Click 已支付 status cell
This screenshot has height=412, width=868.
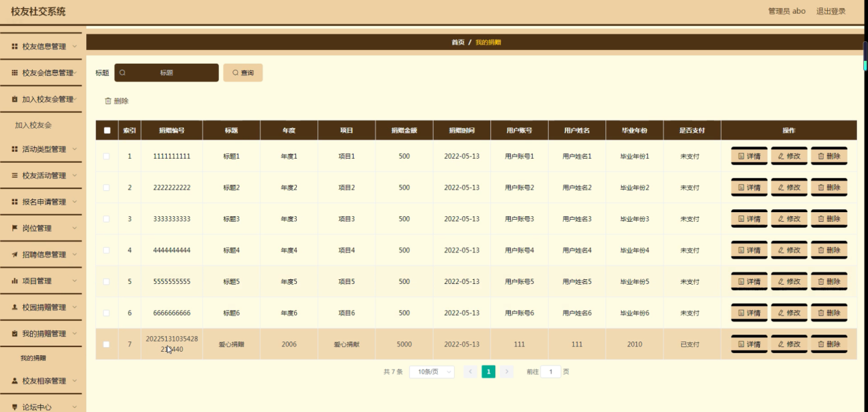click(690, 344)
